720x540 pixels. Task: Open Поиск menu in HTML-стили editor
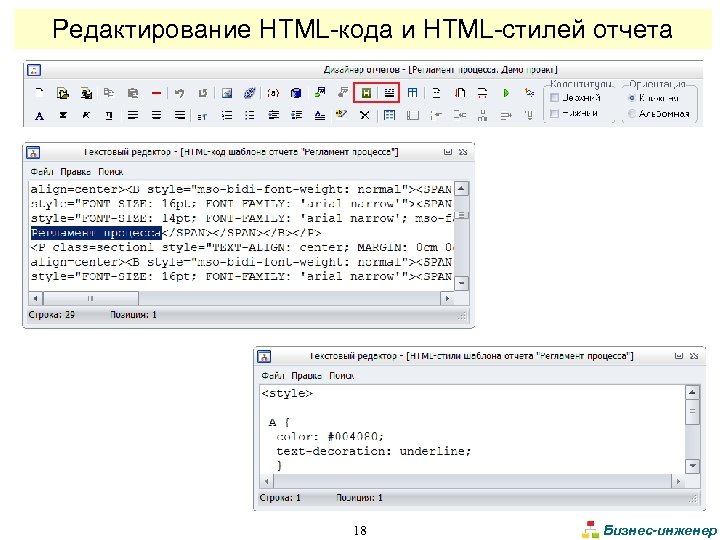(x=341, y=376)
